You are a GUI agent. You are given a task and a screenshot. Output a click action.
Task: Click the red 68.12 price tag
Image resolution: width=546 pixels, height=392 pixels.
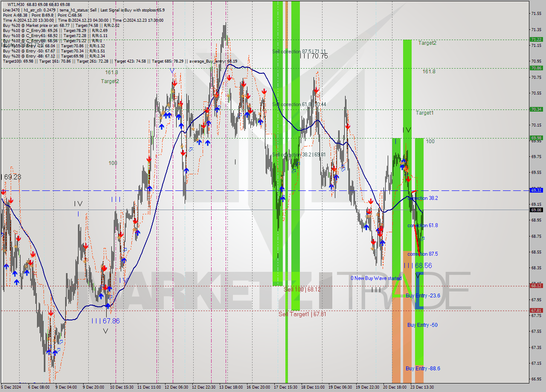point(536,285)
